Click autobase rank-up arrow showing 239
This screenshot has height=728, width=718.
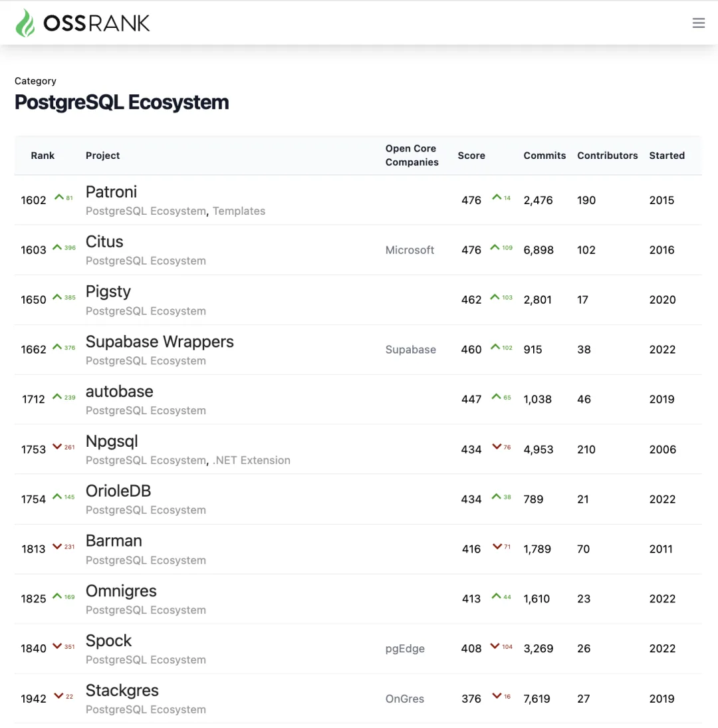click(x=57, y=396)
